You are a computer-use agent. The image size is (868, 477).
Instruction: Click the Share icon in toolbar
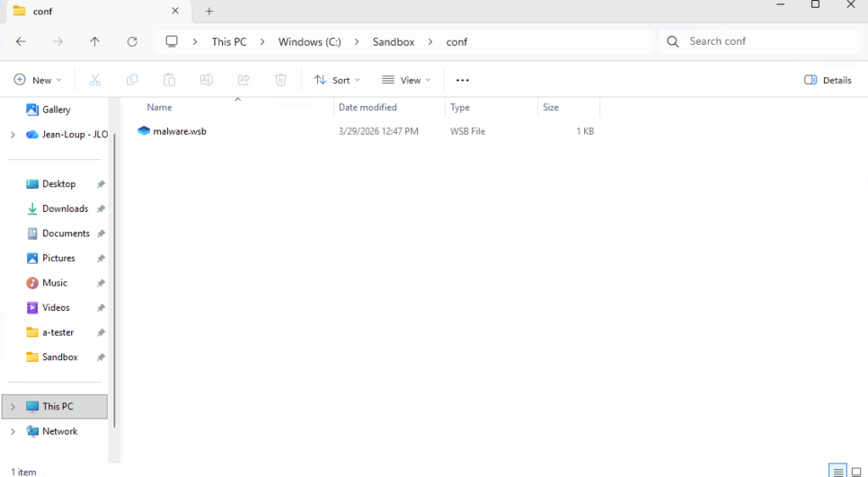(x=243, y=80)
